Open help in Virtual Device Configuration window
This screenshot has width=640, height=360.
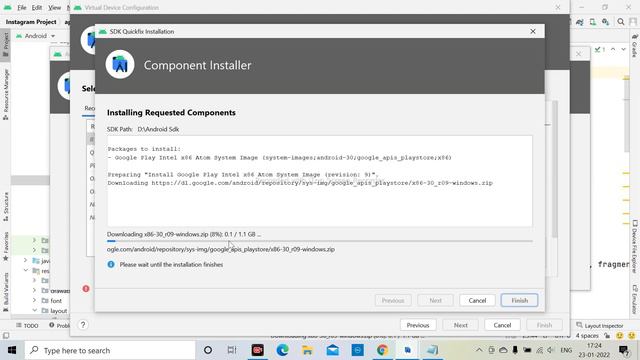(83, 325)
